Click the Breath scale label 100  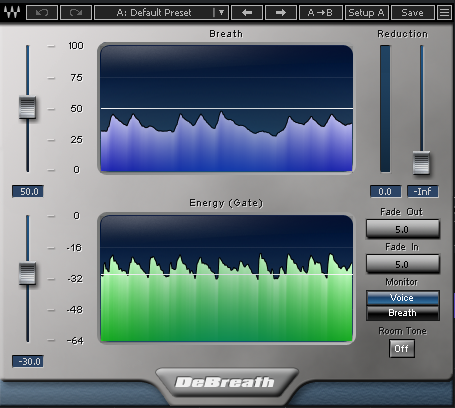coord(76,46)
